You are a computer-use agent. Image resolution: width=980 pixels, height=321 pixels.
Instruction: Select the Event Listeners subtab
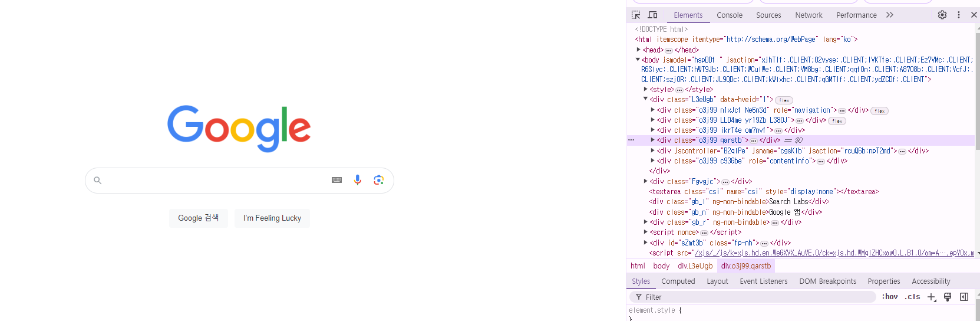click(x=764, y=281)
